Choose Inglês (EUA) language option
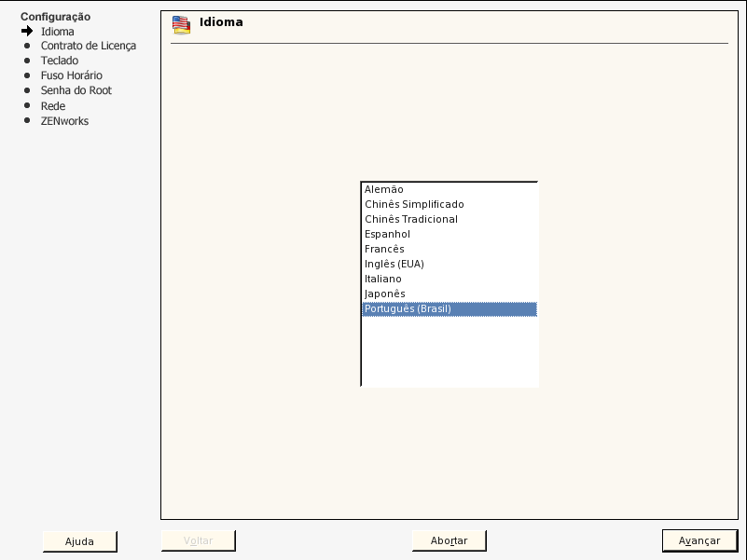The width and height of the screenshot is (747, 560). pyautogui.click(x=450, y=264)
